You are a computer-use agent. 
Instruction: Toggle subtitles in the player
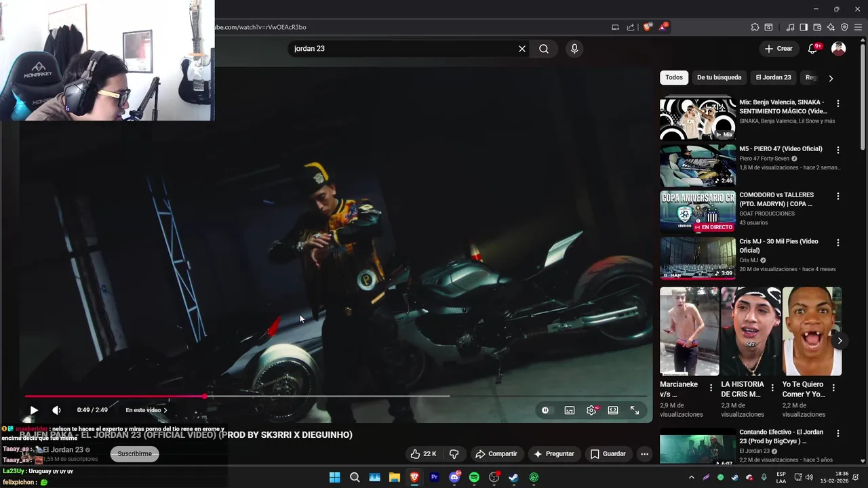pos(570,410)
